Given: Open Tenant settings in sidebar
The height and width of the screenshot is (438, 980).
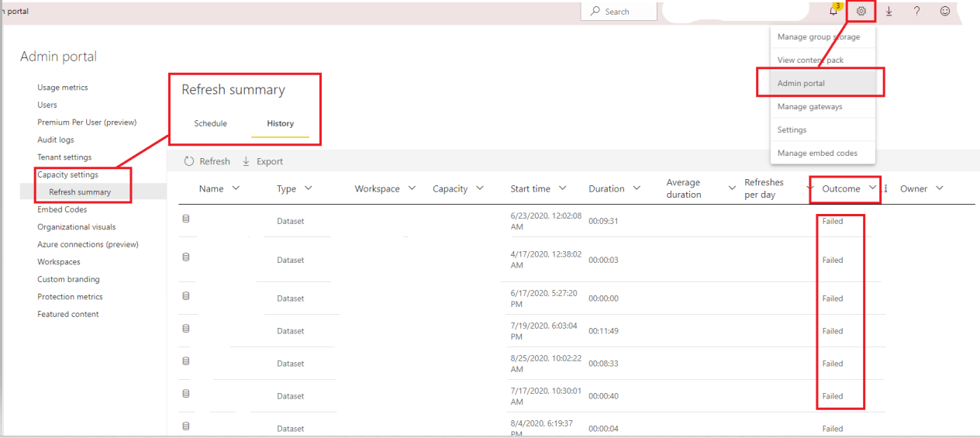Looking at the screenshot, I should click(x=64, y=157).
